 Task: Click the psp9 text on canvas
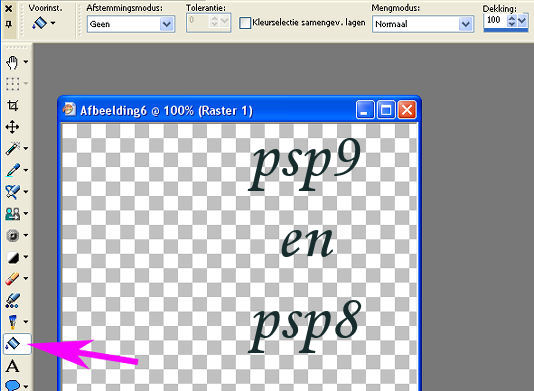coord(305,163)
